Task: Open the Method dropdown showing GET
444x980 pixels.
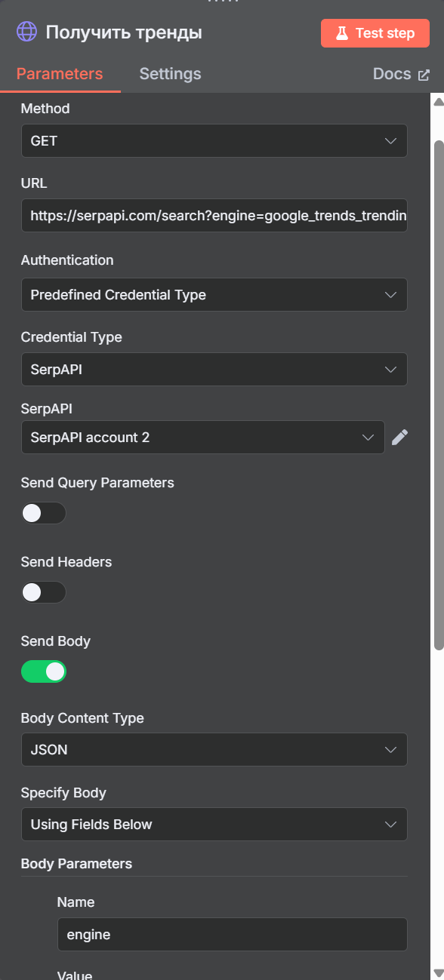Action: [214, 141]
